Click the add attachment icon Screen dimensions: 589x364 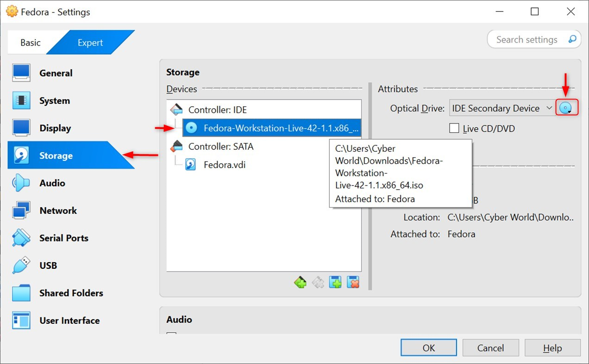click(335, 282)
